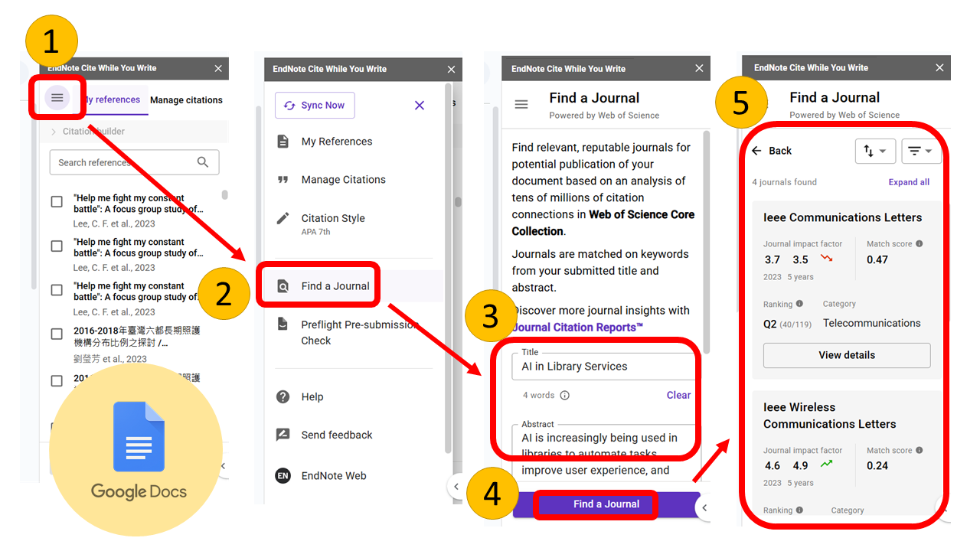Open Journal Citation Reports link
The width and height of the screenshot is (980, 551).
coord(578,327)
